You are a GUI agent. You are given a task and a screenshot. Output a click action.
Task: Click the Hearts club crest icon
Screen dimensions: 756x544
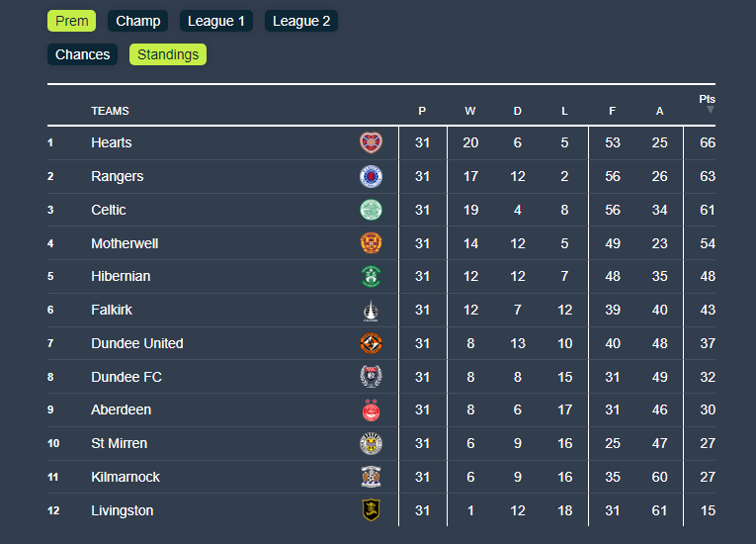[x=371, y=142]
